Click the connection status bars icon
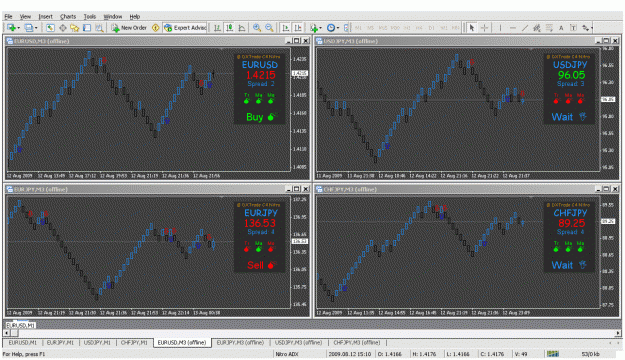 pos(553,354)
